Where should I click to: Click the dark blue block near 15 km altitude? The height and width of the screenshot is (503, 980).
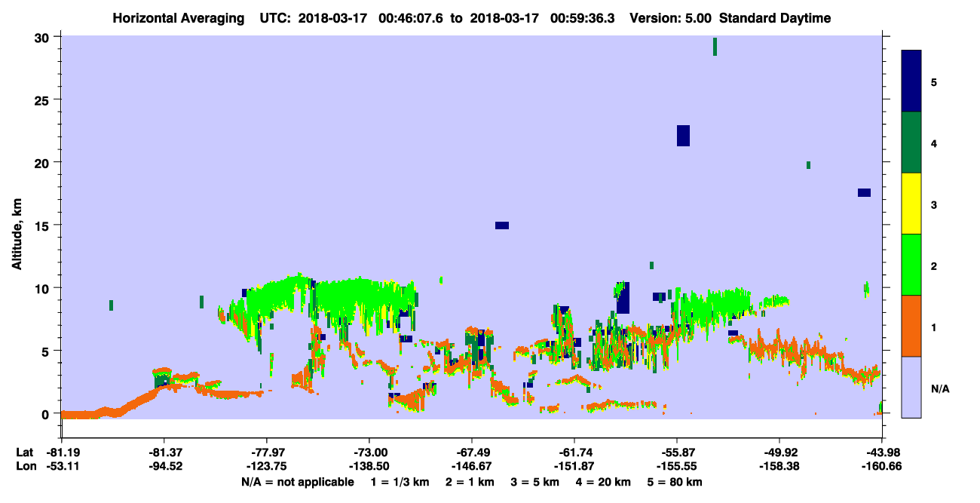502,225
